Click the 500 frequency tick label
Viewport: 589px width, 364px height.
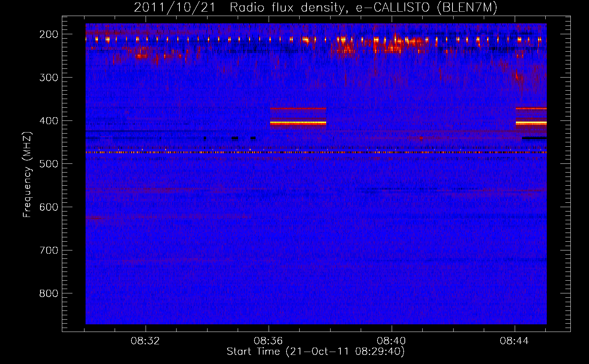point(49,164)
